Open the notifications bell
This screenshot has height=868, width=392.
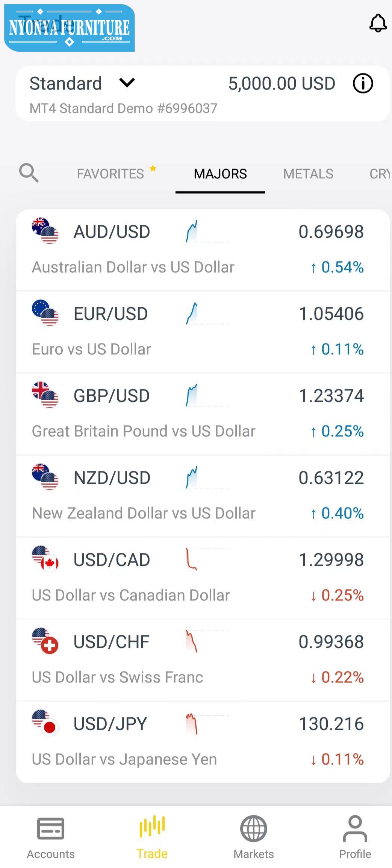tap(378, 23)
